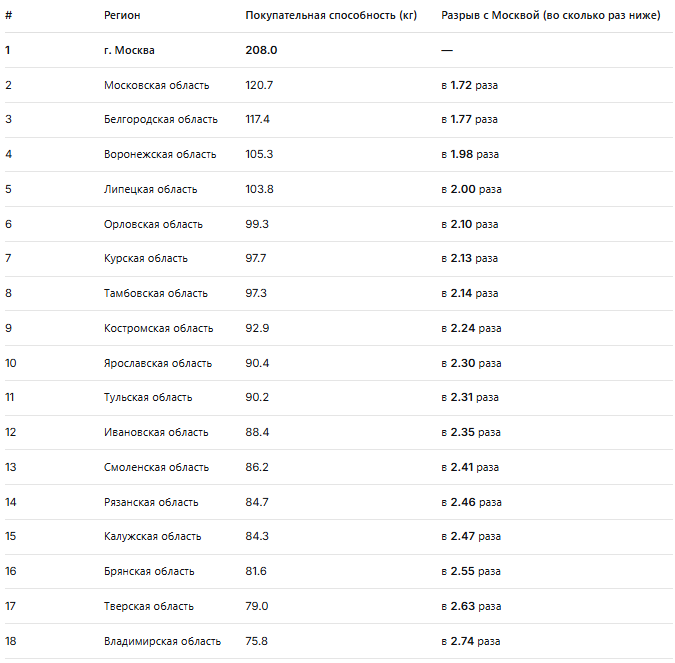The image size is (675, 663).
Task: Select the г. Москва region cell
Action: click(129, 50)
